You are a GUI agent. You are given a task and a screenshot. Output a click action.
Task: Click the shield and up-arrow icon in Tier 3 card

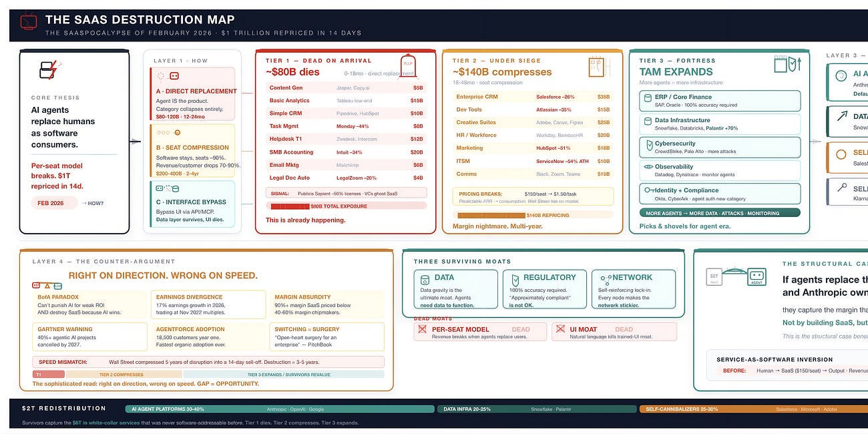(x=787, y=65)
